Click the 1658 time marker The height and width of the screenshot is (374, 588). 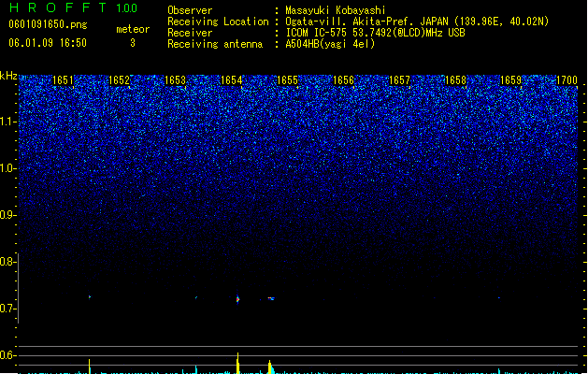pos(455,80)
